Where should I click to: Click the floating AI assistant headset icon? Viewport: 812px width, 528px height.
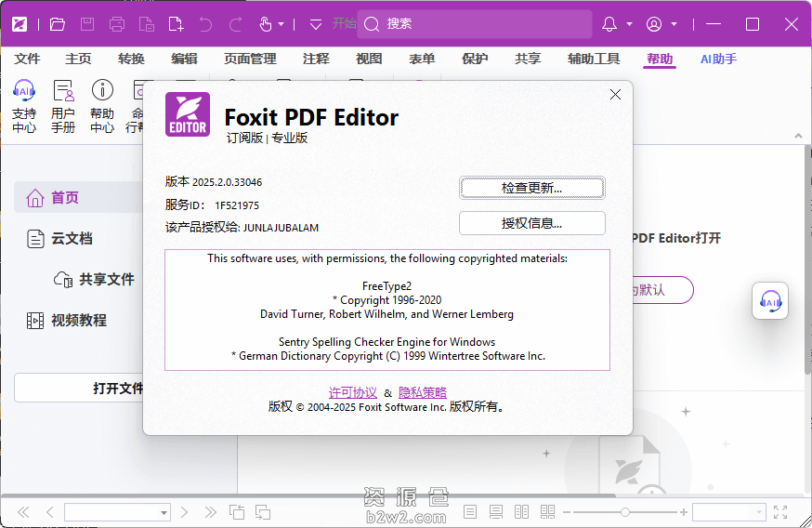770,300
